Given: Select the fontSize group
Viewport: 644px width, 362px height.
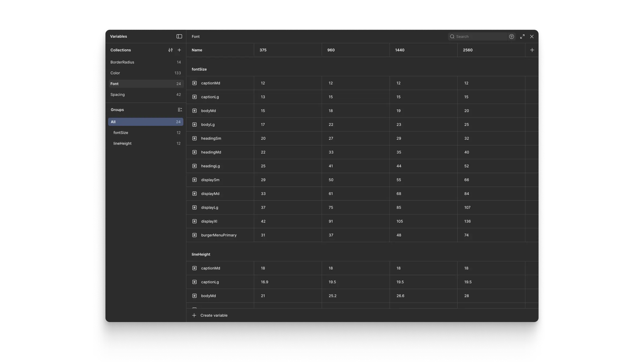Looking at the screenshot, I should 121,133.
